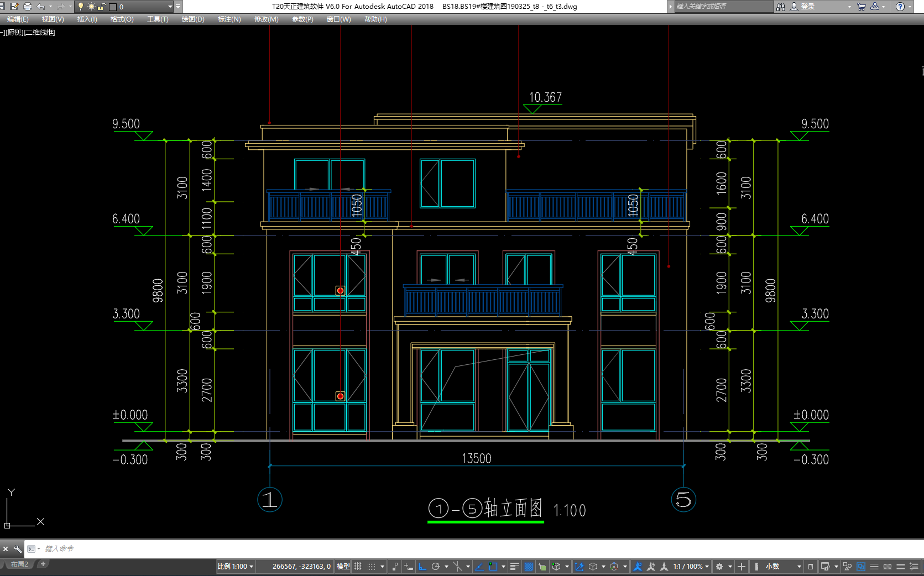Click the Print icon in Quick Access toolbar
This screenshot has width=924, height=576.
[x=28, y=7]
